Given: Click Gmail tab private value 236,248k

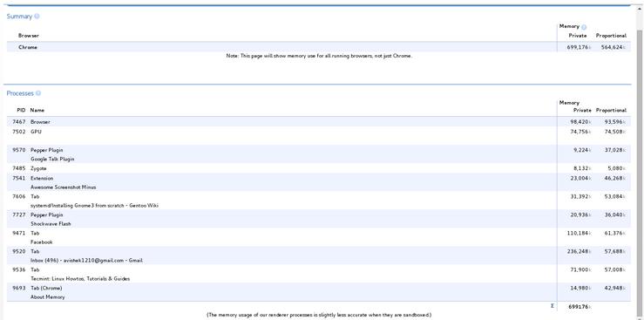Looking at the screenshot, I should click(580, 251).
